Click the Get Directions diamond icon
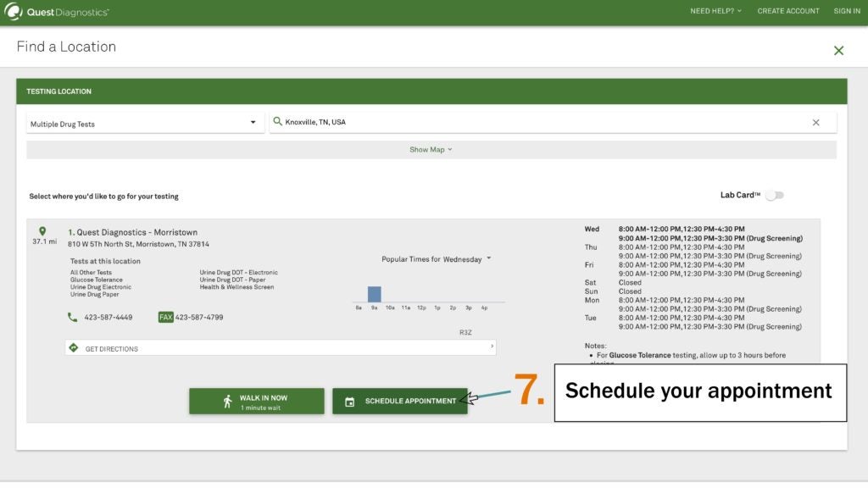 (x=74, y=347)
